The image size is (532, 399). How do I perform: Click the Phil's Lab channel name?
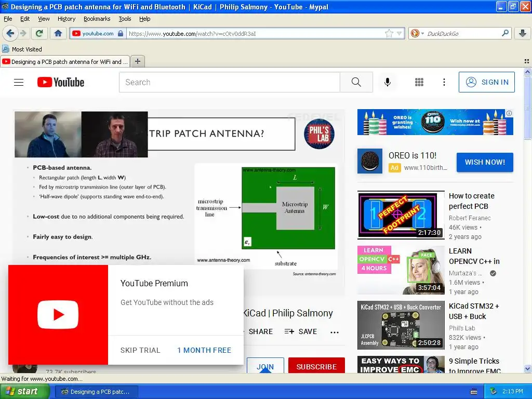[462, 328]
